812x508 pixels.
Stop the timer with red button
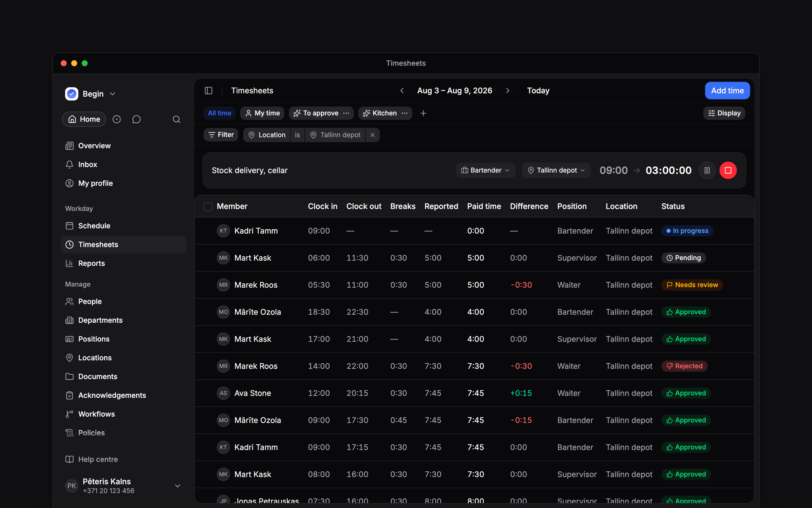pyautogui.click(x=728, y=170)
